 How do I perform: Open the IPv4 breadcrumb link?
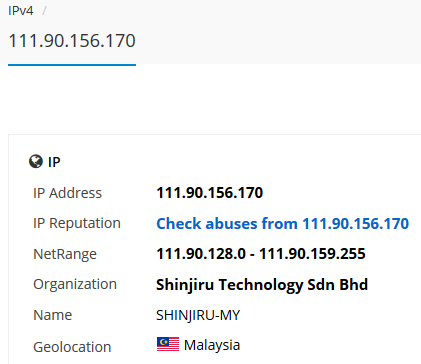(x=21, y=11)
